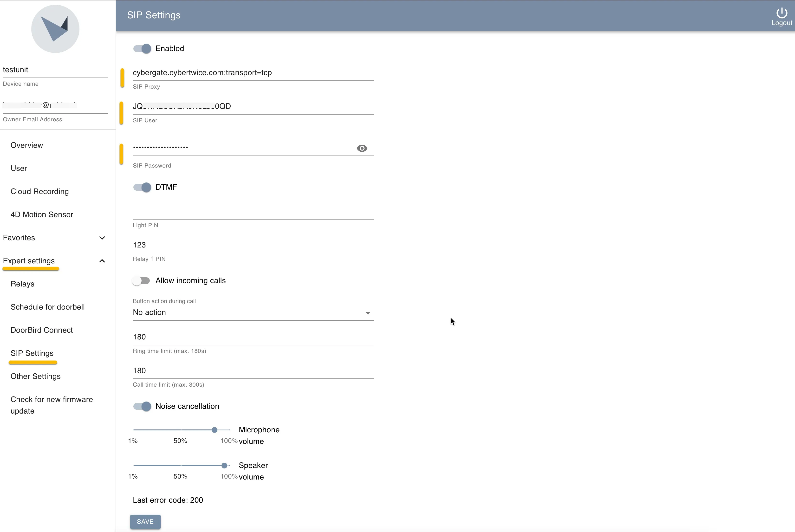The height and width of the screenshot is (532, 795).
Task: Adjust the Speaker volume slider handle
Action: click(x=224, y=466)
